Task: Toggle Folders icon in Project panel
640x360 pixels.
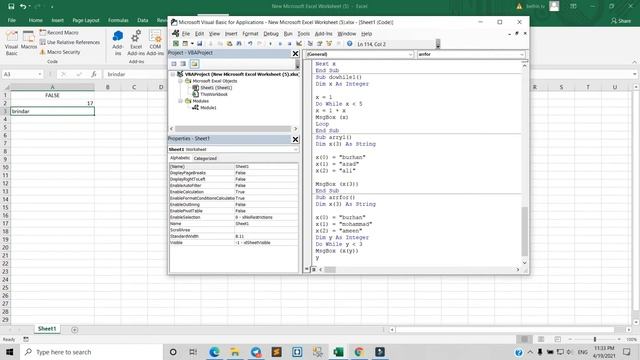Action: (x=194, y=64)
